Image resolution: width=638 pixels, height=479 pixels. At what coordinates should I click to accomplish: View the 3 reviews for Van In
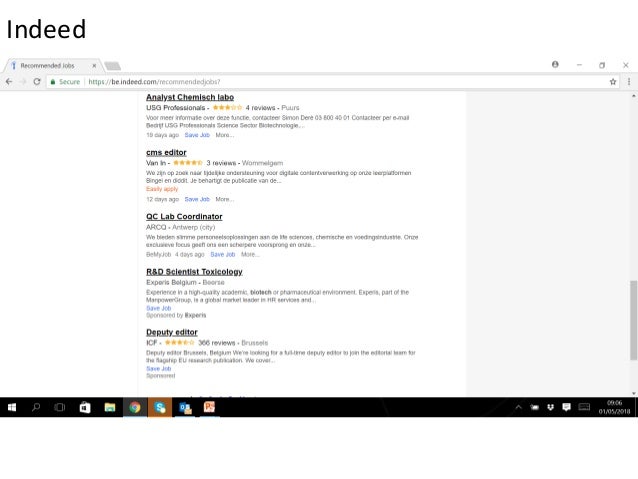(221, 163)
